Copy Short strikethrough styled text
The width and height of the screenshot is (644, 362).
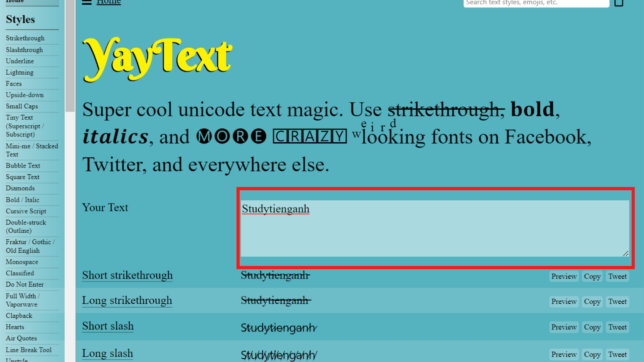pos(592,276)
